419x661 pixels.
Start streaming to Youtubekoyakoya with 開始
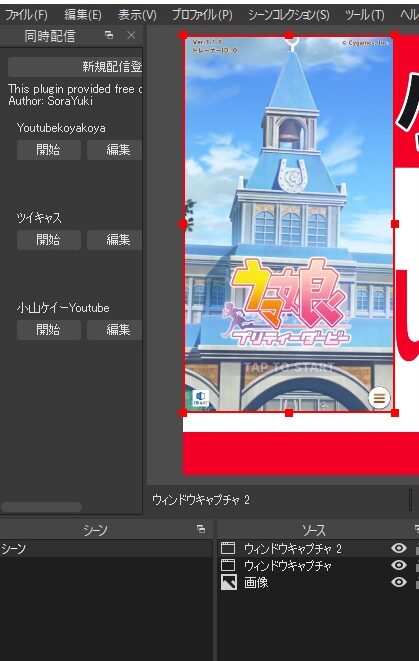pos(48,150)
